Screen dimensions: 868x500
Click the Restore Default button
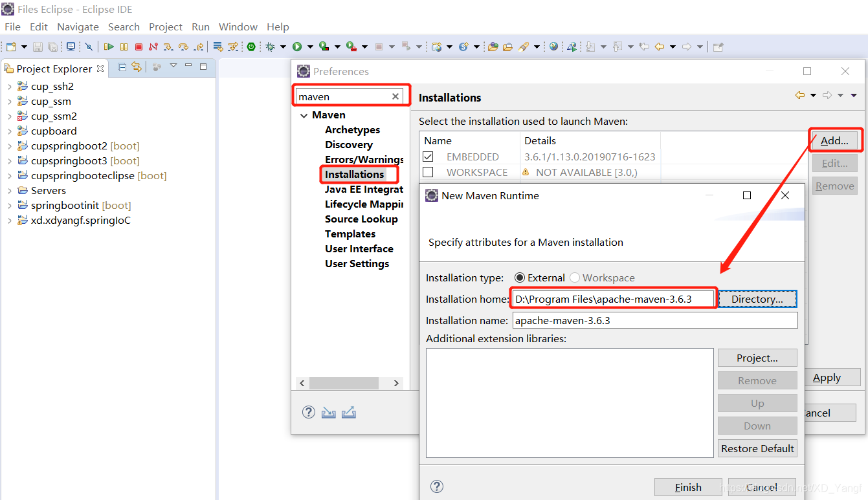pos(757,448)
